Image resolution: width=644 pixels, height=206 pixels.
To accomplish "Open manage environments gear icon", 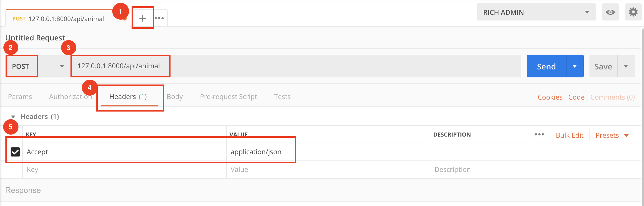I will tap(633, 12).
